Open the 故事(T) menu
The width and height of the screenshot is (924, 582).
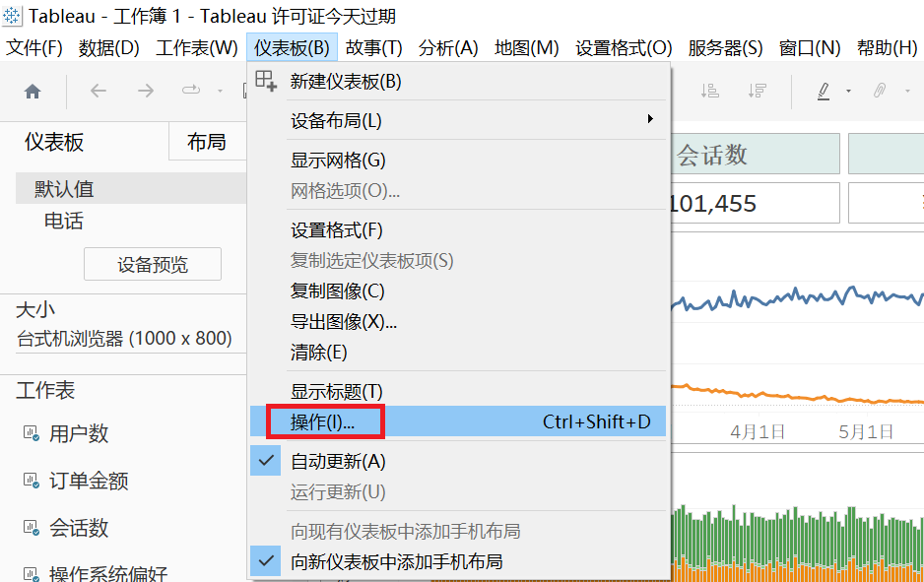(373, 47)
